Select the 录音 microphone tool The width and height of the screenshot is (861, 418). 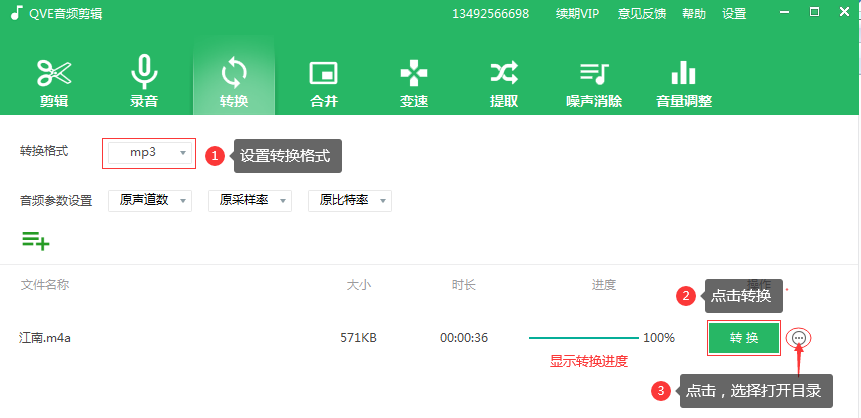coord(144,82)
